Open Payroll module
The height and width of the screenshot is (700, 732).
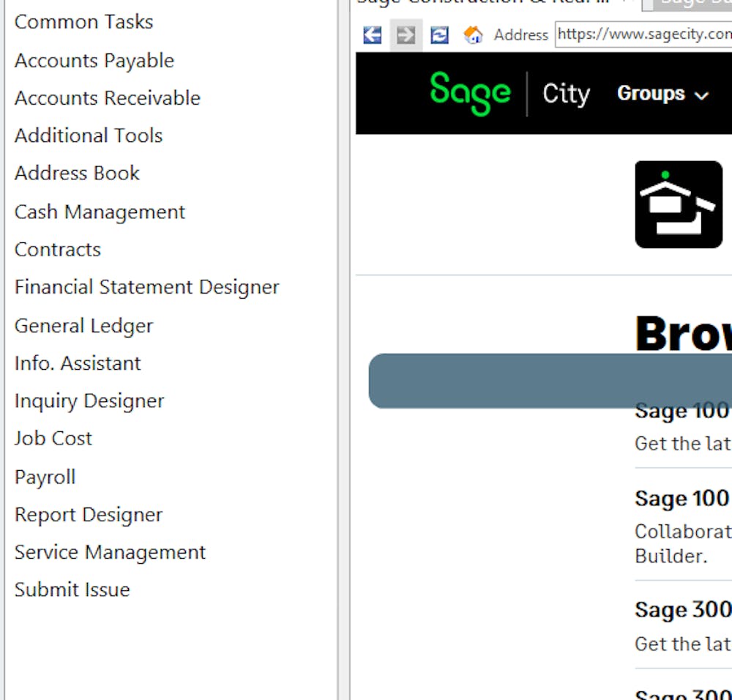pyautogui.click(x=45, y=477)
